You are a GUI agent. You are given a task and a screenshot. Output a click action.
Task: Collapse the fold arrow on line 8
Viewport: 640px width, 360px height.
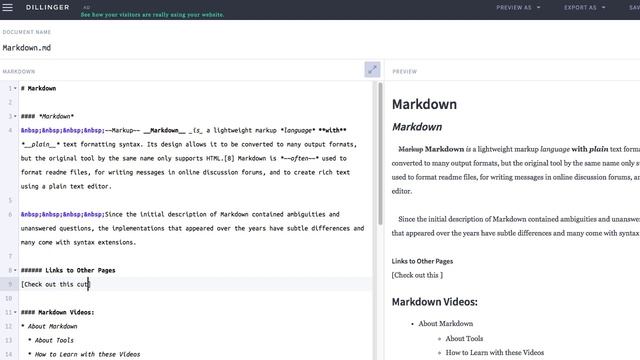[16, 270]
